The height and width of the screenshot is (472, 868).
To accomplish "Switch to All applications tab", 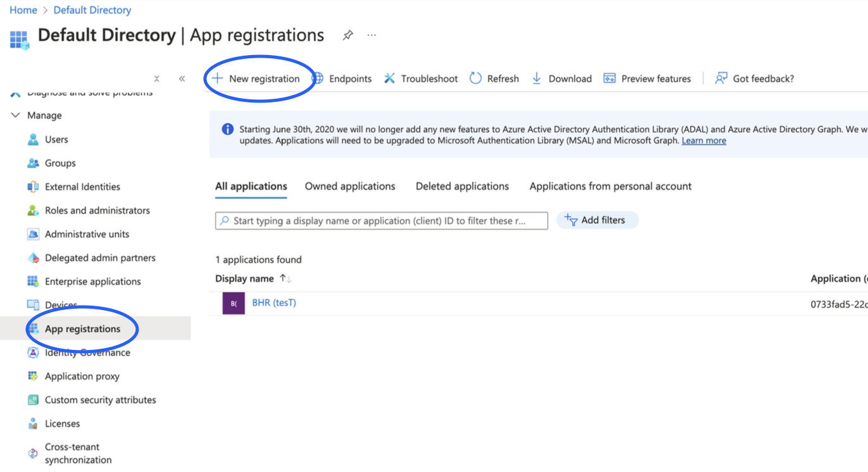I will point(251,186).
